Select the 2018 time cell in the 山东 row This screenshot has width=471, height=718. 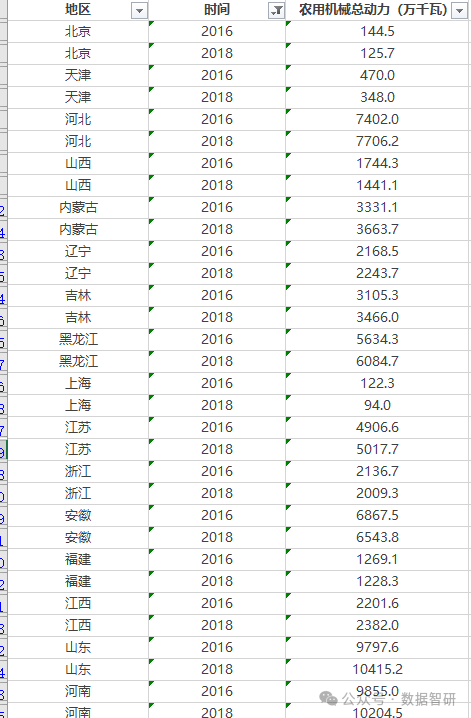[x=217, y=669]
